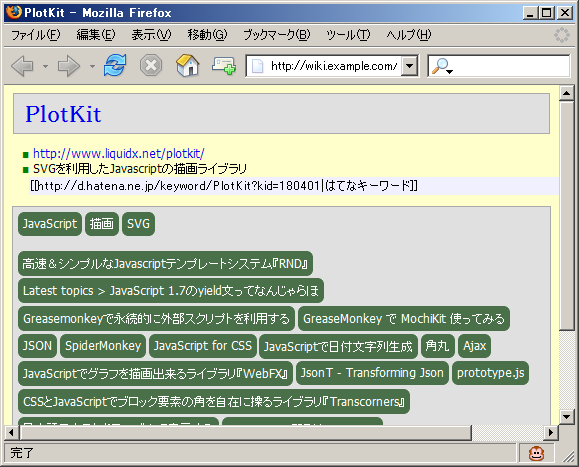Click the SVGを利用したJavascript description text

tap(140, 169)
